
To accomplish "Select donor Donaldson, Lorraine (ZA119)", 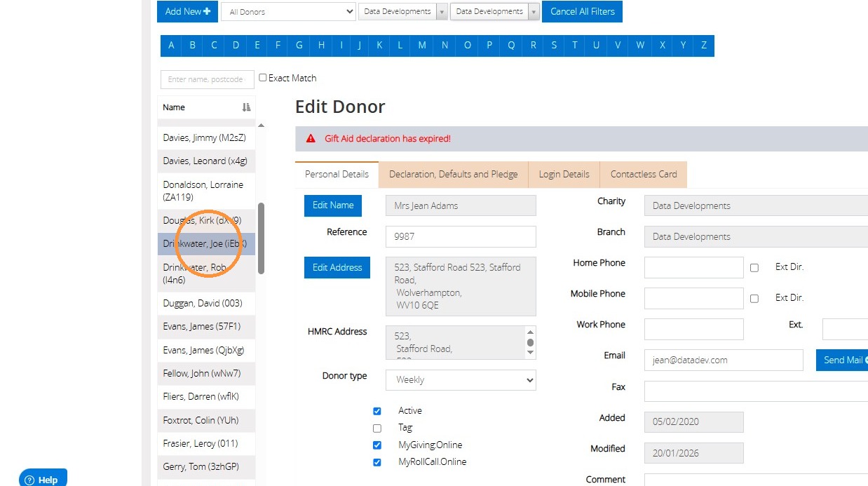I will tap(206, 191).
